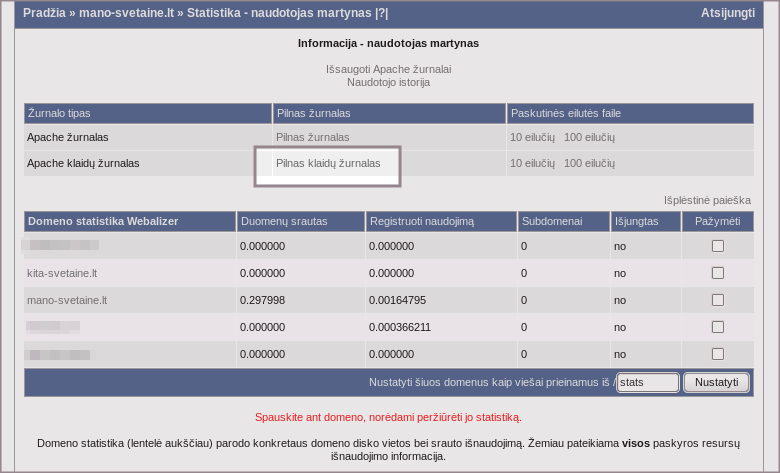Tick the checkbox for kita-svetaine.lt
This screenshot has height=473, width=780.
point(717,273)
